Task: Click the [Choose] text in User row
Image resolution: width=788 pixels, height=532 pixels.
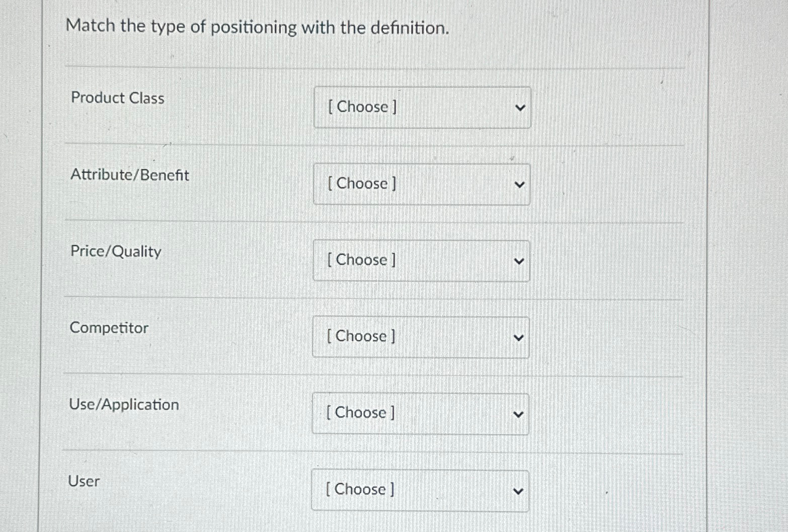Action: point(360,490)
